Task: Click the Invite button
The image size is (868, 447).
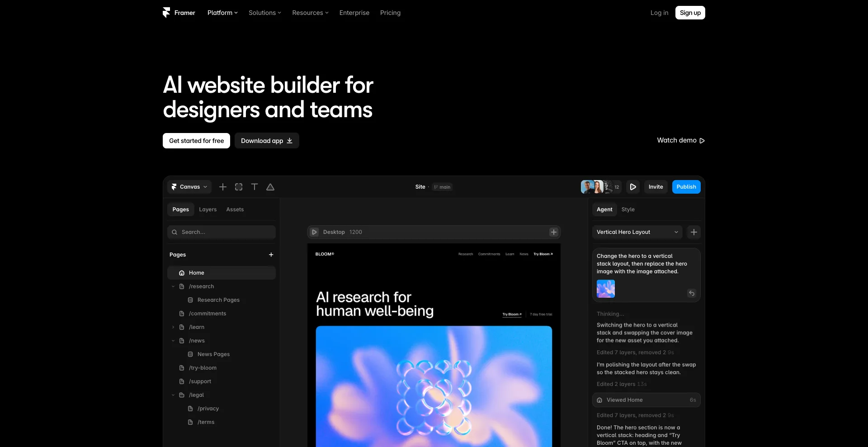Action: [x=656, y=187]
